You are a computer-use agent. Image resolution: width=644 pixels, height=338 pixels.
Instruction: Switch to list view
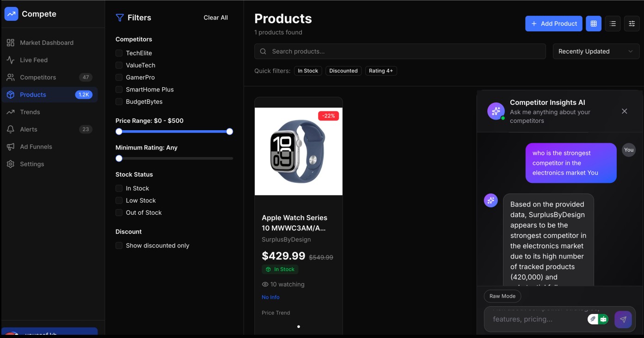pos(613,24)
